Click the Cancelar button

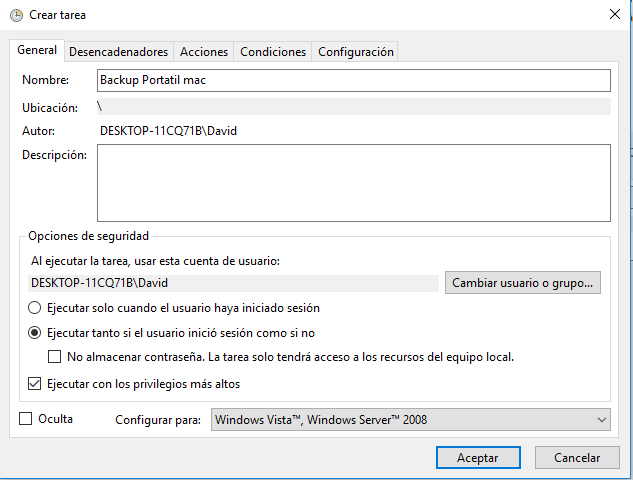point(577,458)
